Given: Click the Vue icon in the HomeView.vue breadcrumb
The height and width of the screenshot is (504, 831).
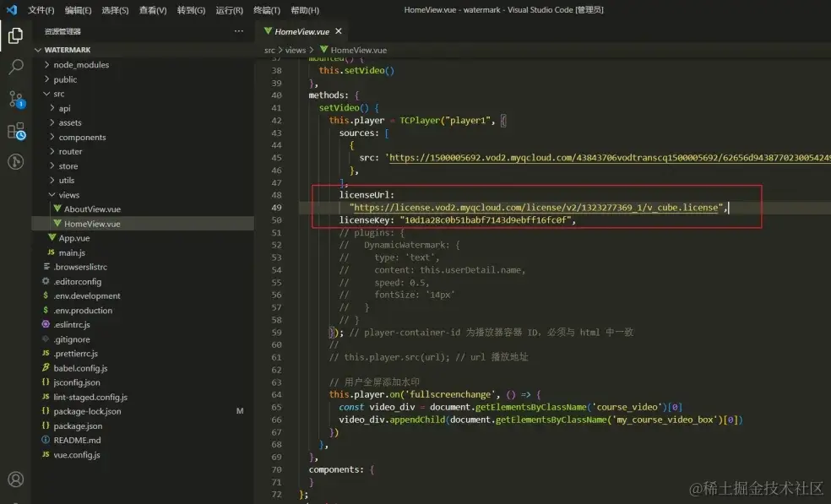Looking at the screenshot, I should [x=323, y=49].
